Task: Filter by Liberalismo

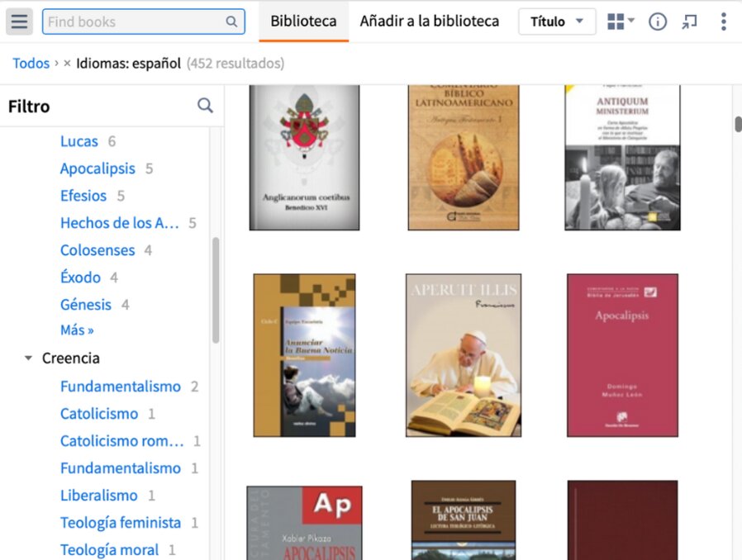Action: (99, 496)
